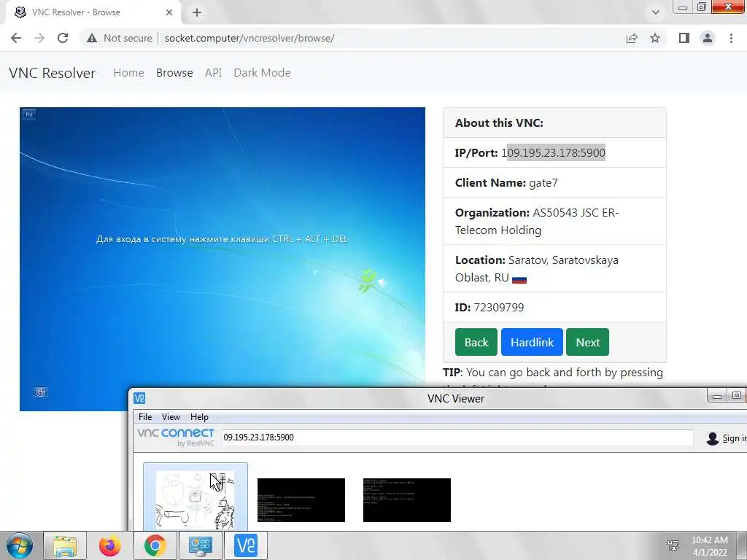Select the IP/Port address text
The image size is (747, 560).
pyautogui.click(x=553, y=152)
